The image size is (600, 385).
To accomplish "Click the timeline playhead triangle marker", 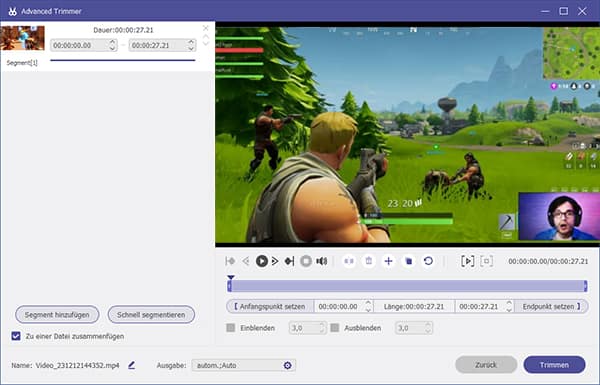I will pos(231,277).
